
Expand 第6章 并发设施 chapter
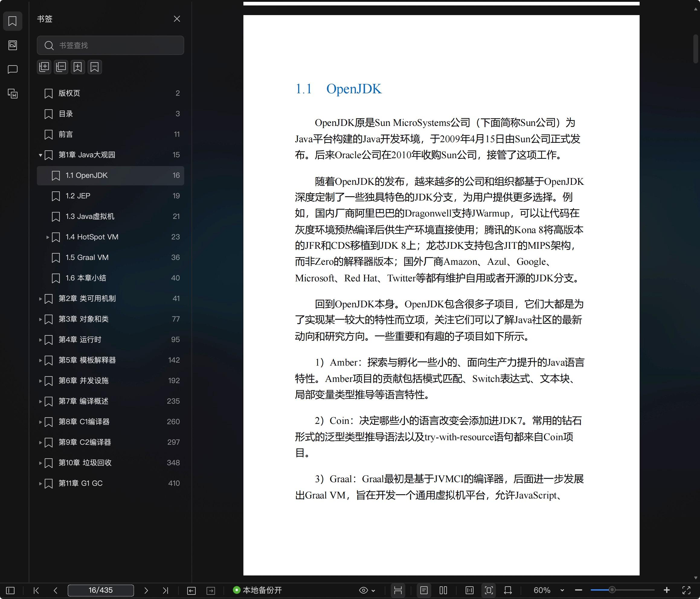(40, 381)
